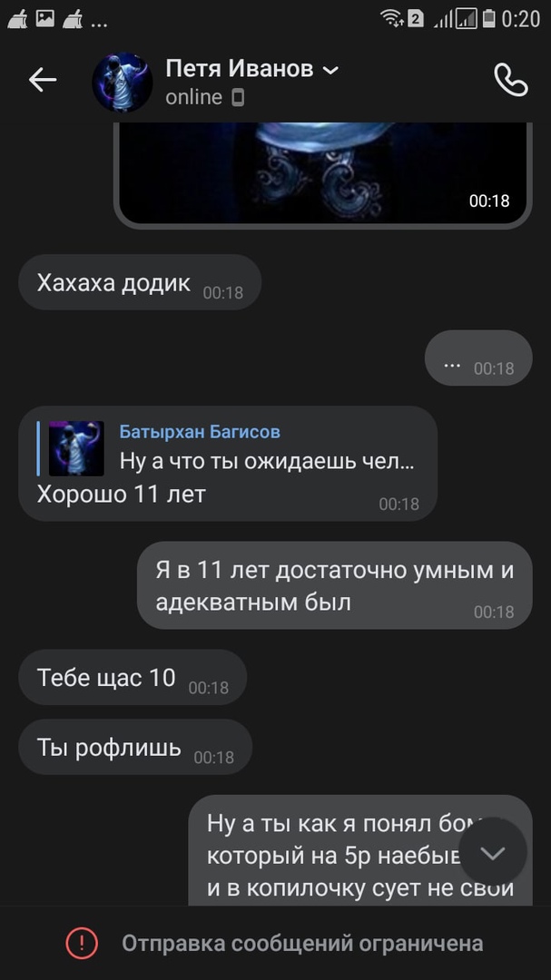Screen dimensions: 551x980
Task: Expand chat menu chevron beside Петя Иванов
Action: (x=330, y=69)
